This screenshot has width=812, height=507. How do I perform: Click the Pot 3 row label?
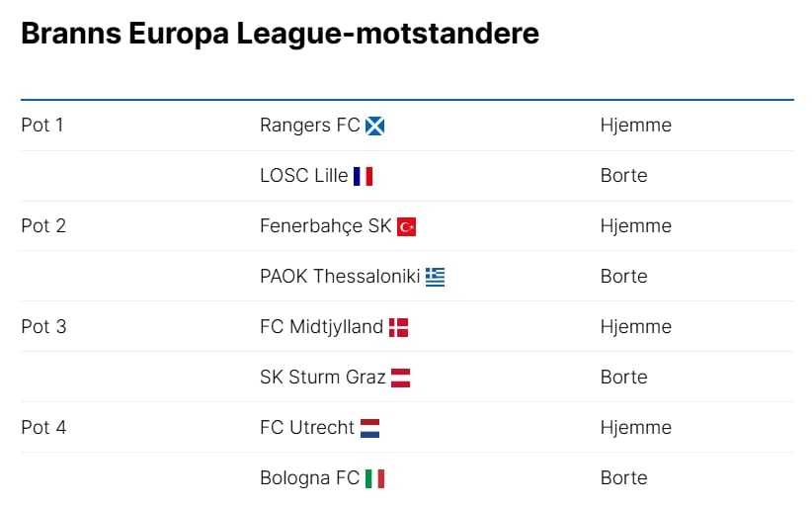[x=43, y=327]
